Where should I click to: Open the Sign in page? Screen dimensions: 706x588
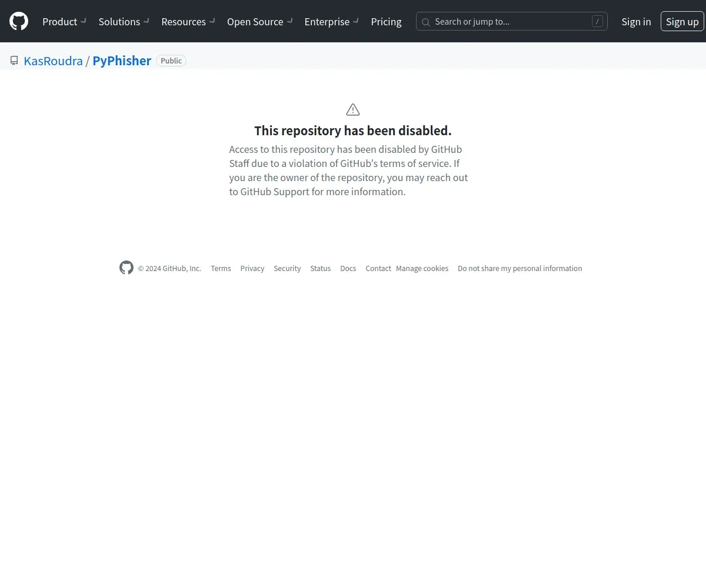click(636, 22)
